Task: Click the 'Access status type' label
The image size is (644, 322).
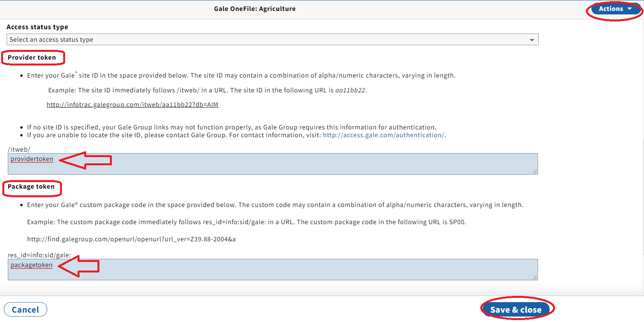Action: (37, 27)
